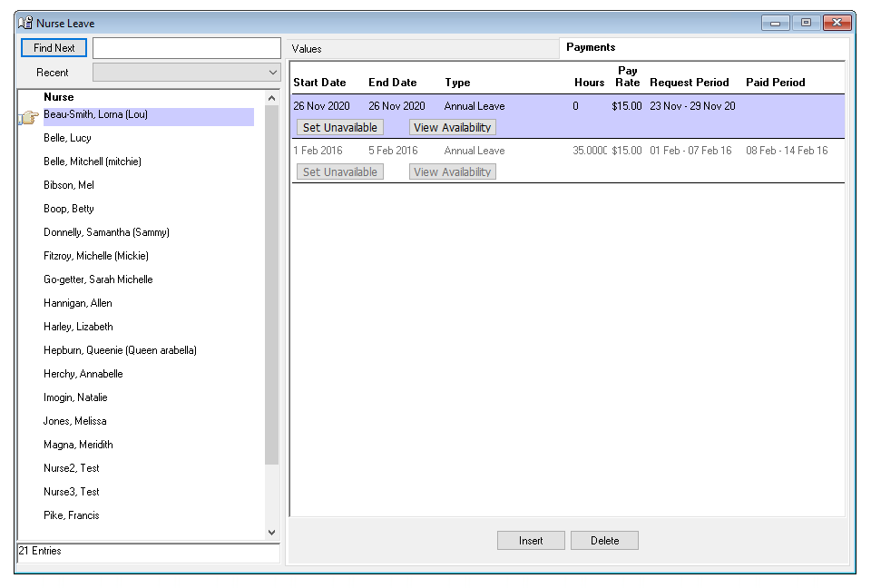This screenshot has height=588, width=871.
Task: Click the Start Date column header
Action: pyautogui.click(x=319, y=83)
